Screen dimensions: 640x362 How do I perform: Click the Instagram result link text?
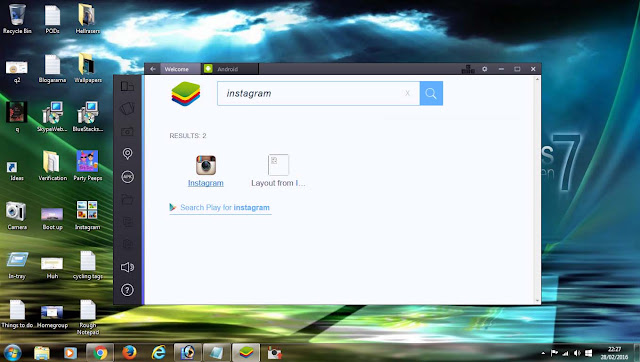click(x=206, y=183)
